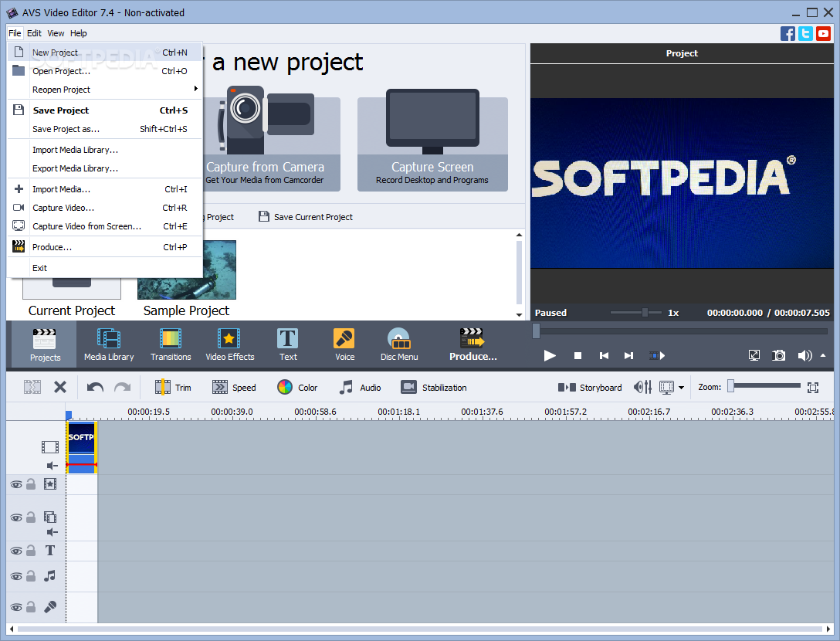This screenshot has width=840, height=641.
Task: Click the Trim tool
Action: tap(173, 387)
